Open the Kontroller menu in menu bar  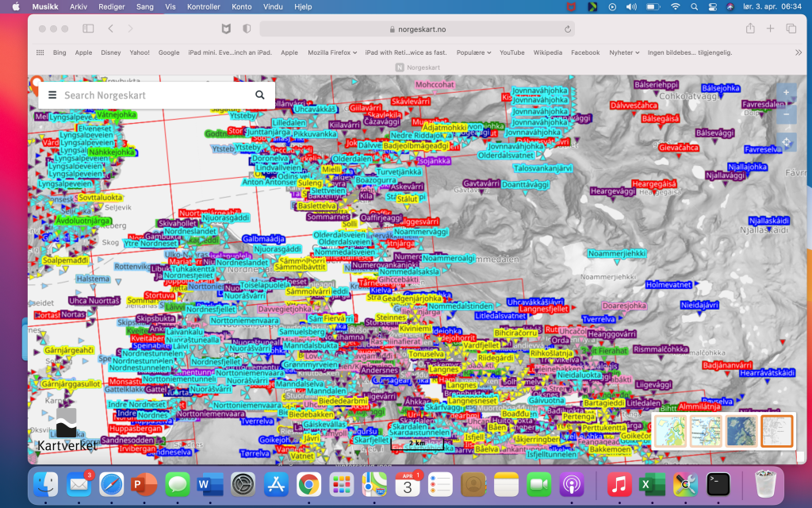(x=202, y=6)
